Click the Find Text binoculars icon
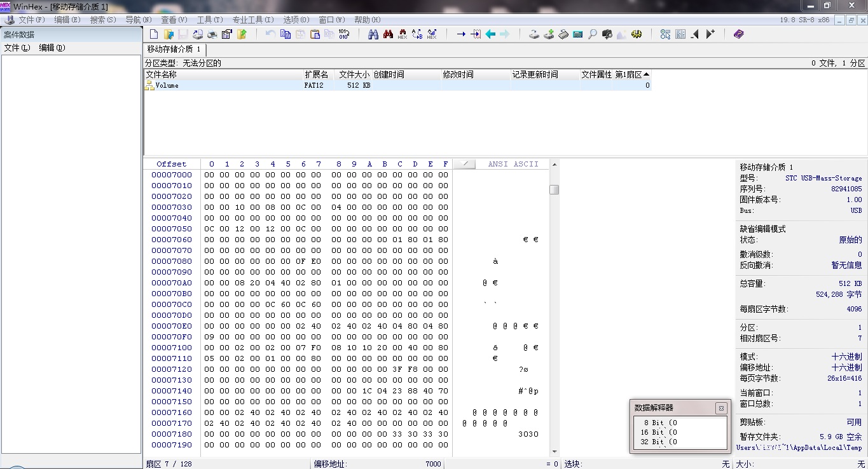 coord(373,34)
